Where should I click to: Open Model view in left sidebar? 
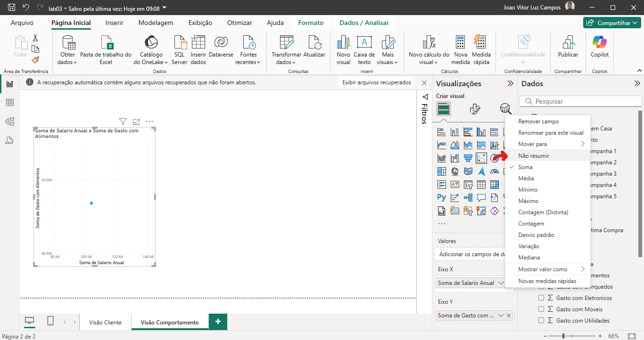pyautogui.click(x=9, y=121)
